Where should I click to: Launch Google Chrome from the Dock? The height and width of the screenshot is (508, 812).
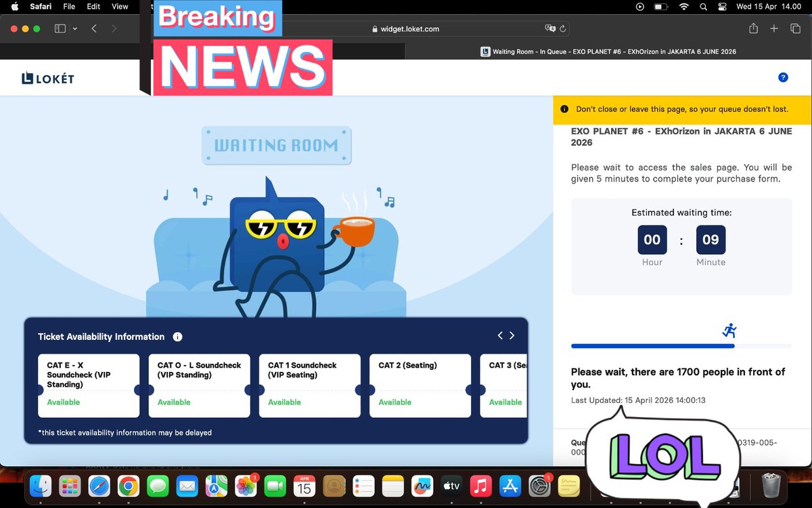129,486
